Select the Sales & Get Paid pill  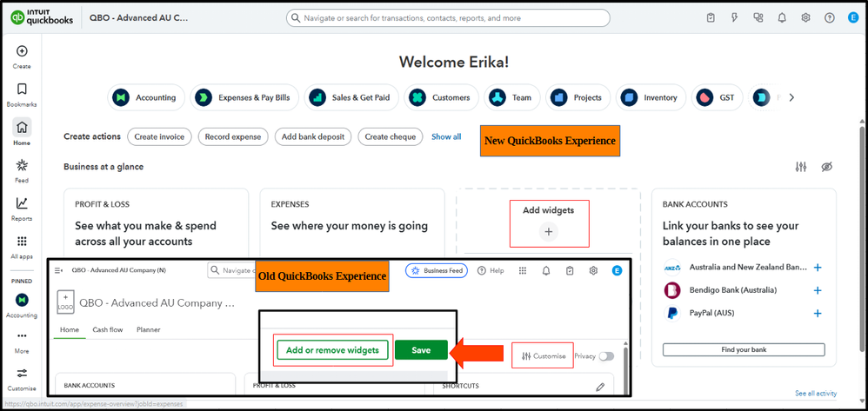(351, 97)
